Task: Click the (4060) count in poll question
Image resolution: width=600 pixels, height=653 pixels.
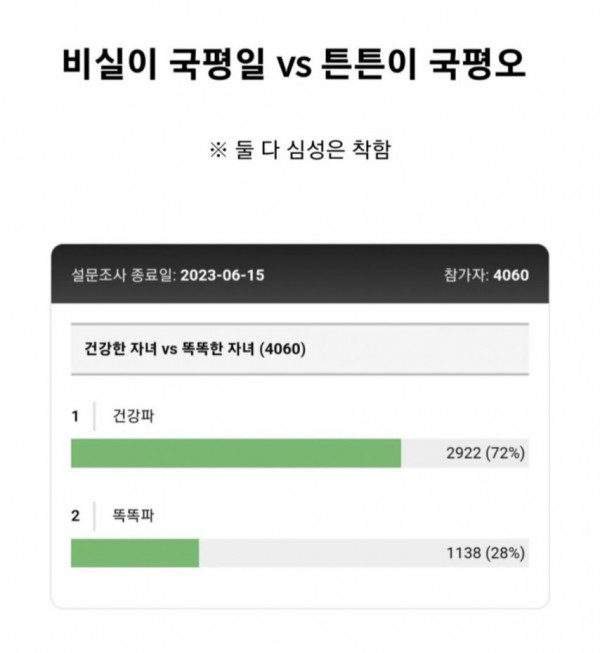Action: click(284, 349)
